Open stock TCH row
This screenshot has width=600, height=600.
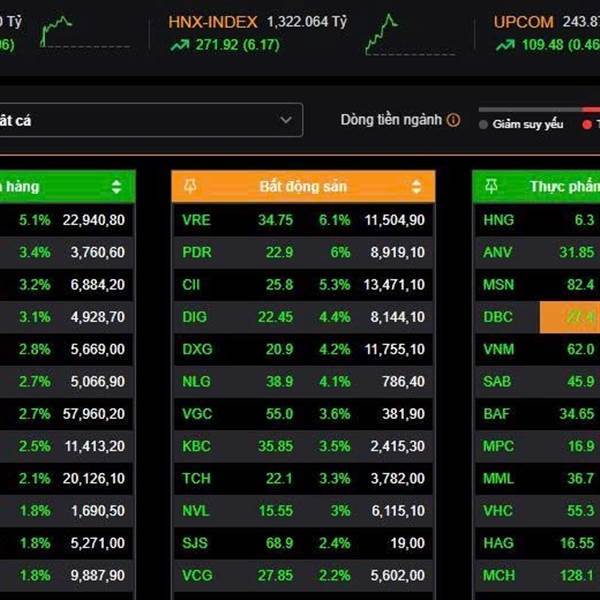pos(303,478)
